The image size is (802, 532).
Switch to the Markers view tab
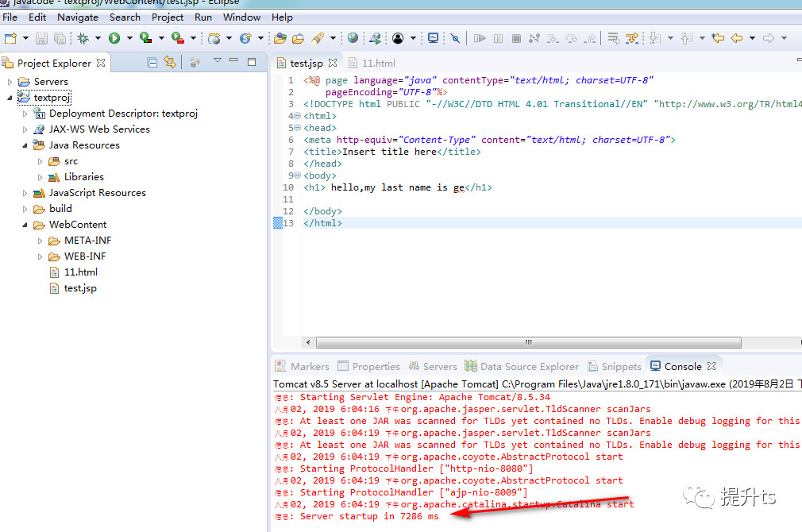(x=303, y=366)
